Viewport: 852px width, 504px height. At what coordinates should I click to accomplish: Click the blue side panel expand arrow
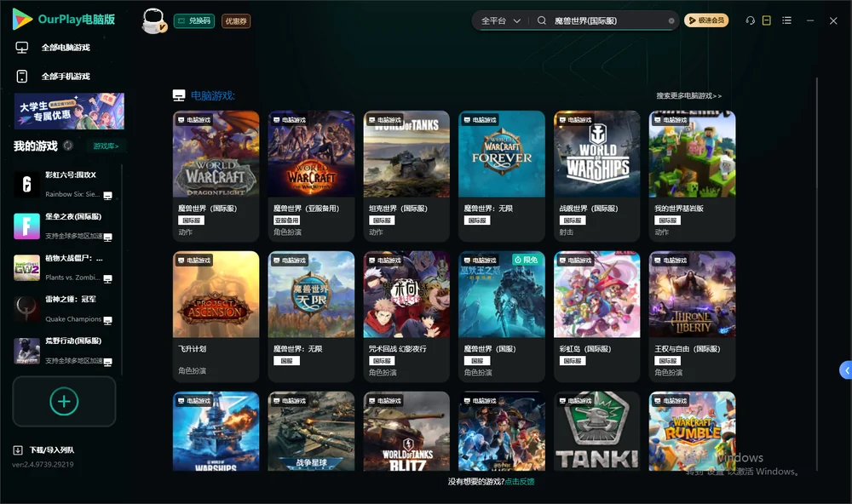tap(845, 370)
